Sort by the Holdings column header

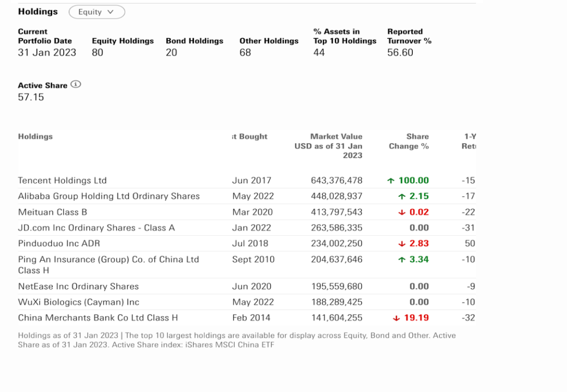coord(35,137)
